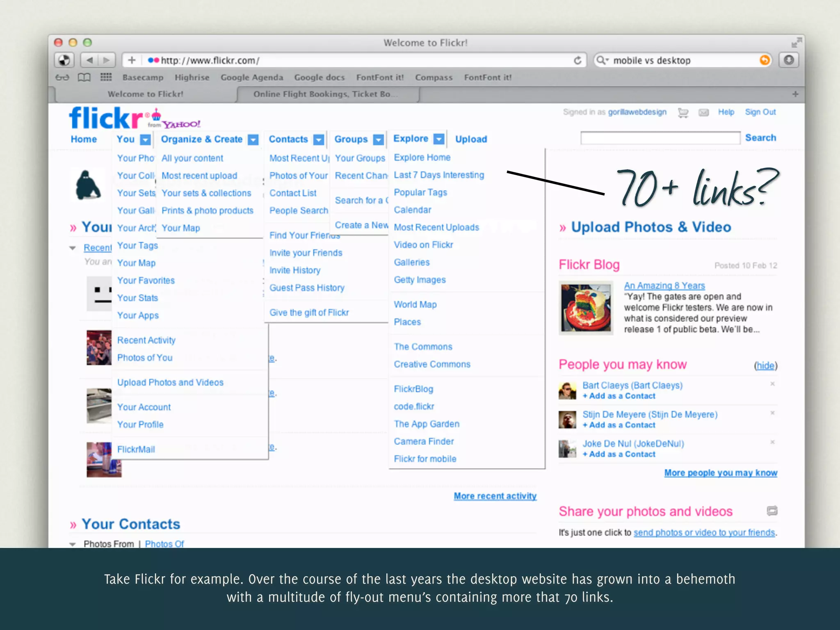840x630 pixels.
Task: Expand the You menu dropdown arrow
Action: point(145,140)
